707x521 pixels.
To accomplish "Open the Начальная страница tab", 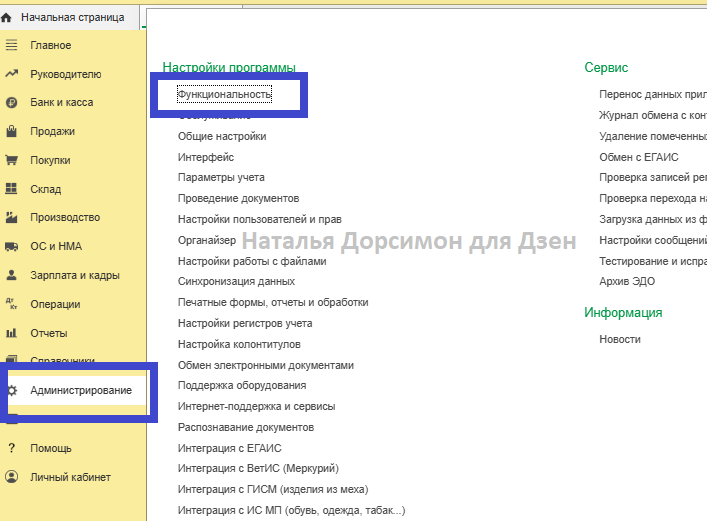I will [73, 18].
